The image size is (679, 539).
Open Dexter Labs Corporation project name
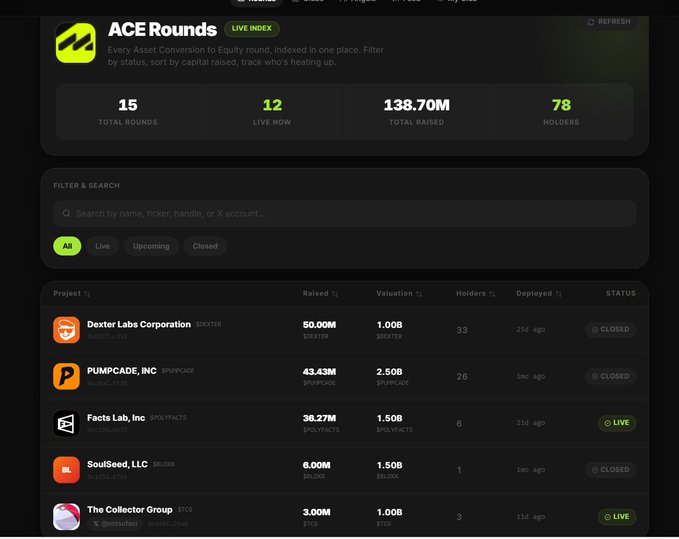point(139,325)
